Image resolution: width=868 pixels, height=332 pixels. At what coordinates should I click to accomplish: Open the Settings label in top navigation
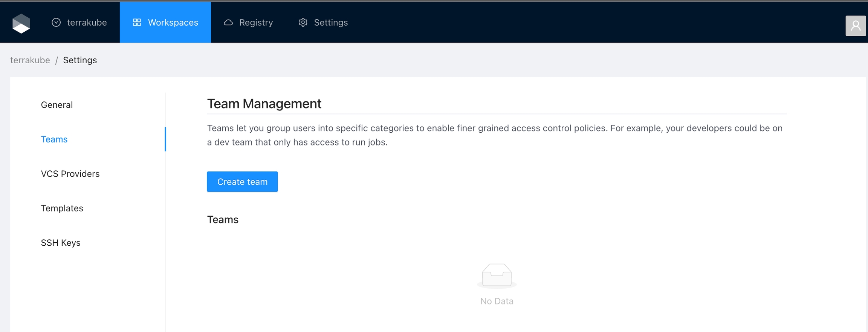point(331,23)
